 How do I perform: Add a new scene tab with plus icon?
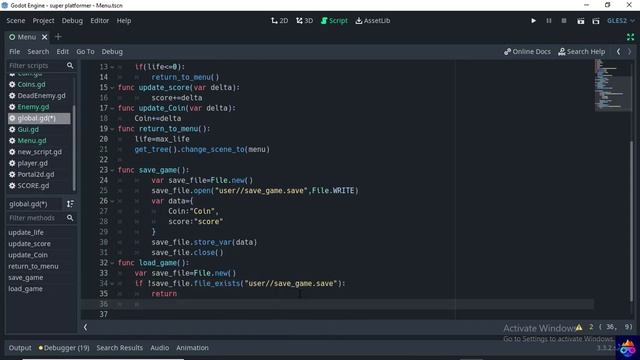(x=58, y=37)
